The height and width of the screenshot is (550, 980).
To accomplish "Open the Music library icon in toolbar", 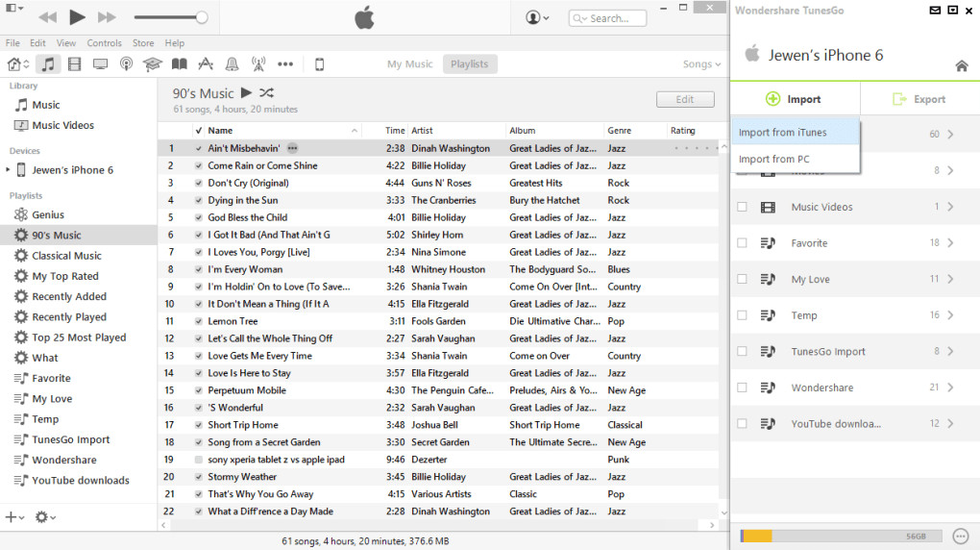I will tap(47, 64).
